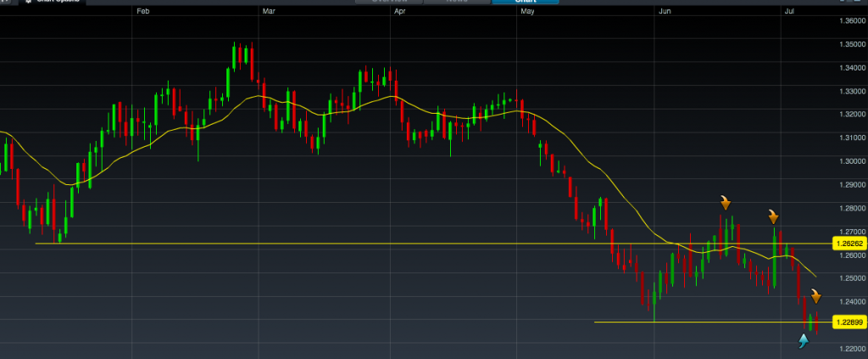Switch to the Chart tab
The height and width of the screenshot is (359, 868).
click(526, 2)
